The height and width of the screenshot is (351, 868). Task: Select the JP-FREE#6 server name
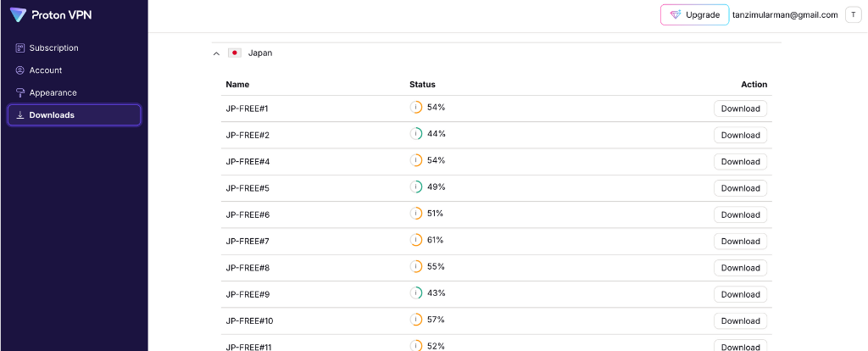tap(248, 214)
